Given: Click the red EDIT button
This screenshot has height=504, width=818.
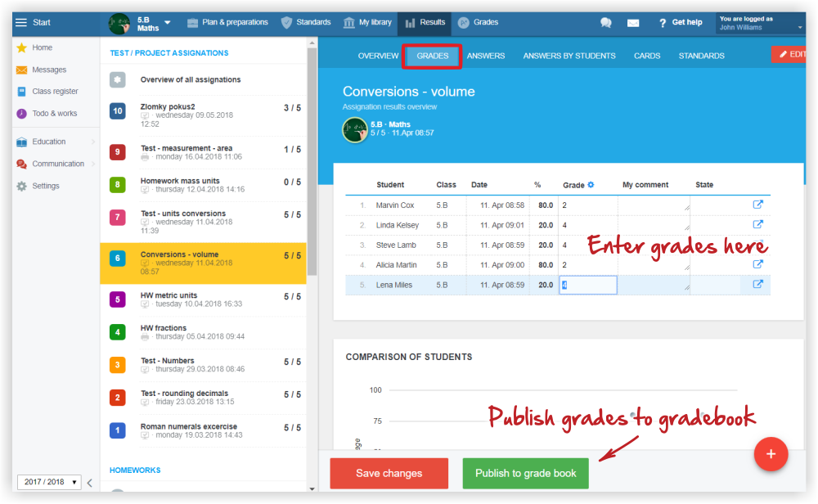Looking at the screenshot, I should click(789, 54).
